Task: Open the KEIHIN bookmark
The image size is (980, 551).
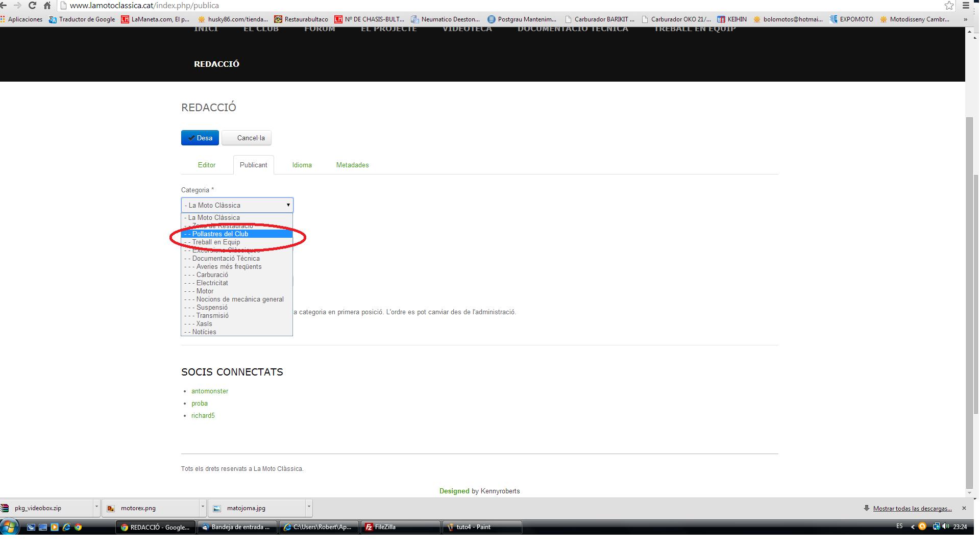Action: pyautogui.click(x=732, y=19)
